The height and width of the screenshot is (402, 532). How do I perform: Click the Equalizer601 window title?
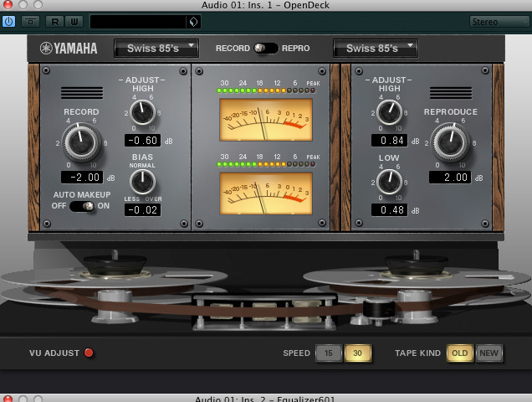tap(265, 399)
